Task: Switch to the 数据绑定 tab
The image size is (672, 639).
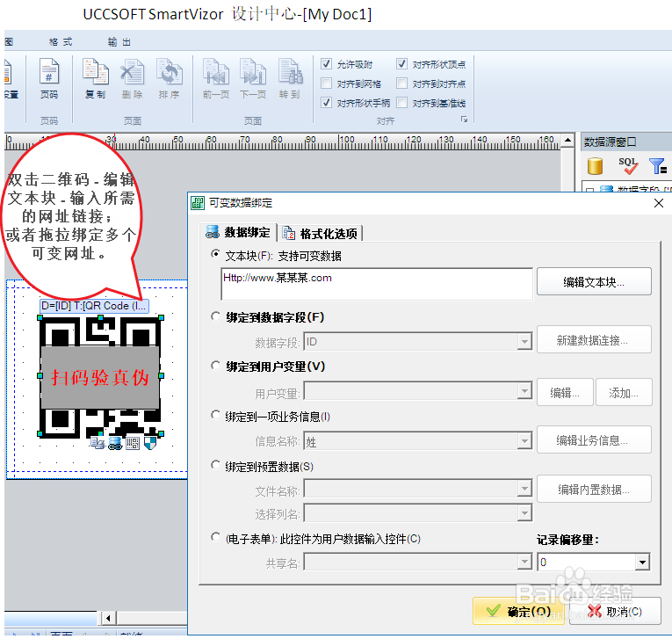Action: [x=238, y=232]
